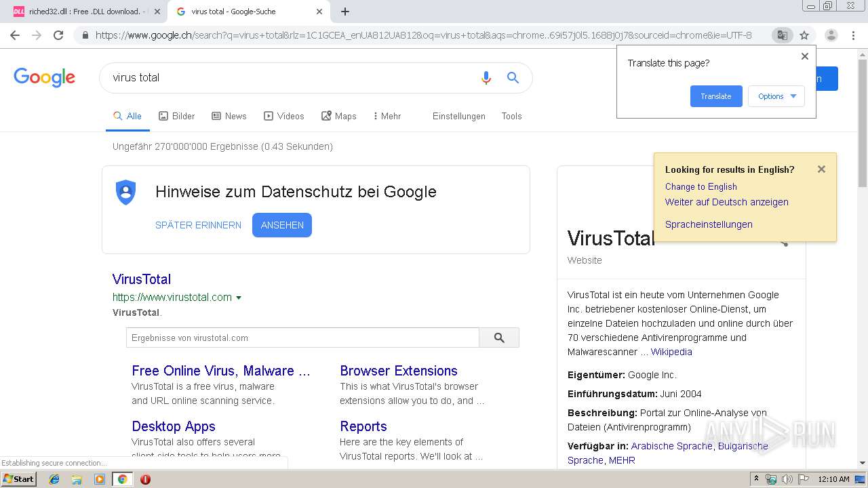868x488 pixels.
Task: Open Internet Explorer from taskbar
Action: pos(54,479)
